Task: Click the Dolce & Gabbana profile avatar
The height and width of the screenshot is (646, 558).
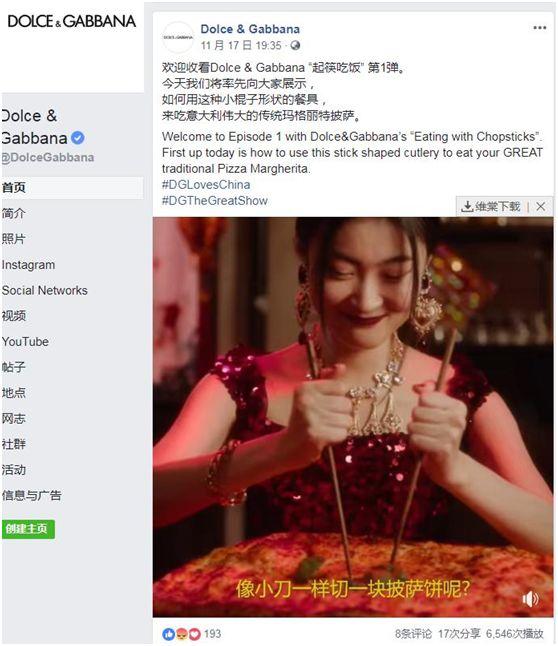Action: [178, 37]
